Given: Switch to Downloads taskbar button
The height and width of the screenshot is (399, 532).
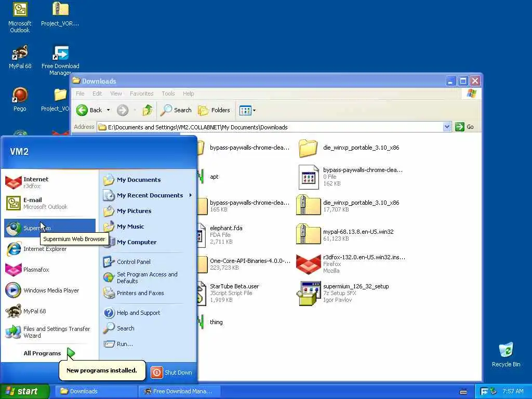Looking at the screenshot, I should coord(95,391).
